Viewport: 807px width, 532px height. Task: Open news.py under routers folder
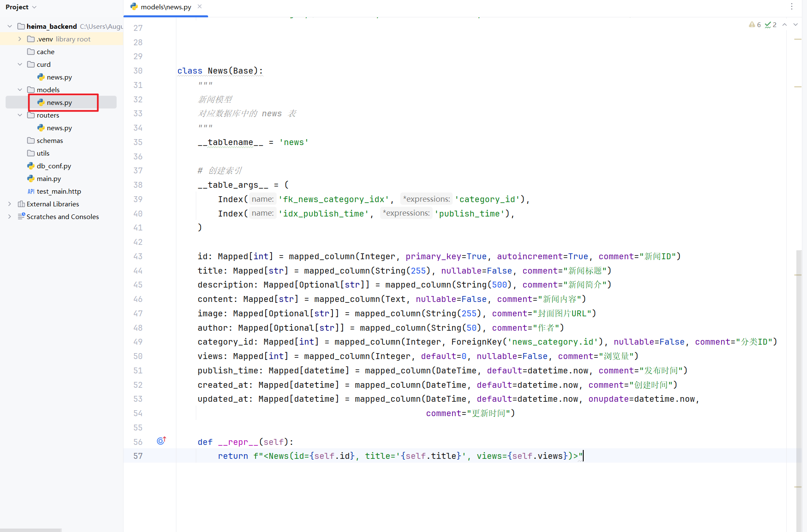tap(59, 128)
